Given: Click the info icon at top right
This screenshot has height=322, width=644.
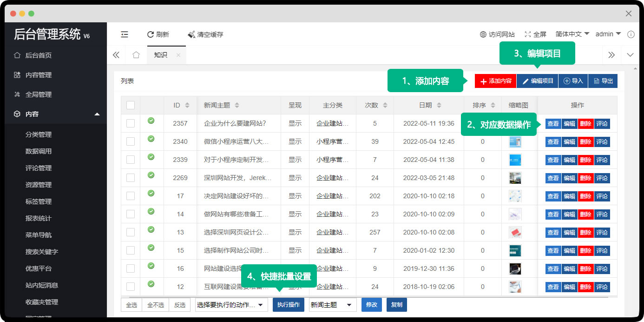Looking at the screenshot, I should [x=630, y=34].
